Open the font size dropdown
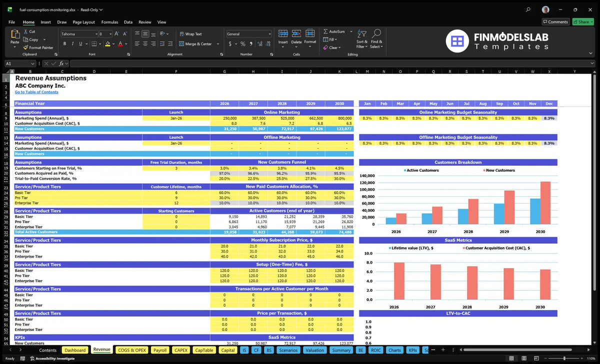This screenshot has width=600, height=364. pos(110,34)
